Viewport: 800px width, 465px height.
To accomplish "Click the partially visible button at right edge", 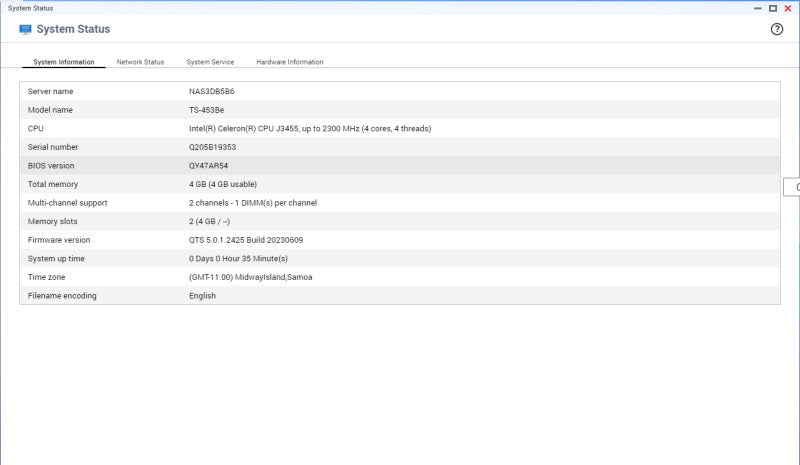I will [x=792, y=187].
